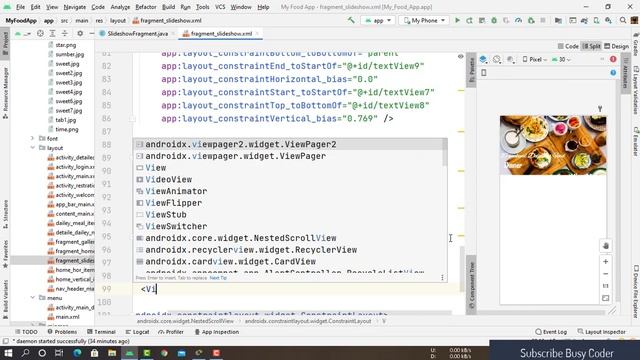
Task: Click the zoom in plus button in preview
Action: click(606, 262)
